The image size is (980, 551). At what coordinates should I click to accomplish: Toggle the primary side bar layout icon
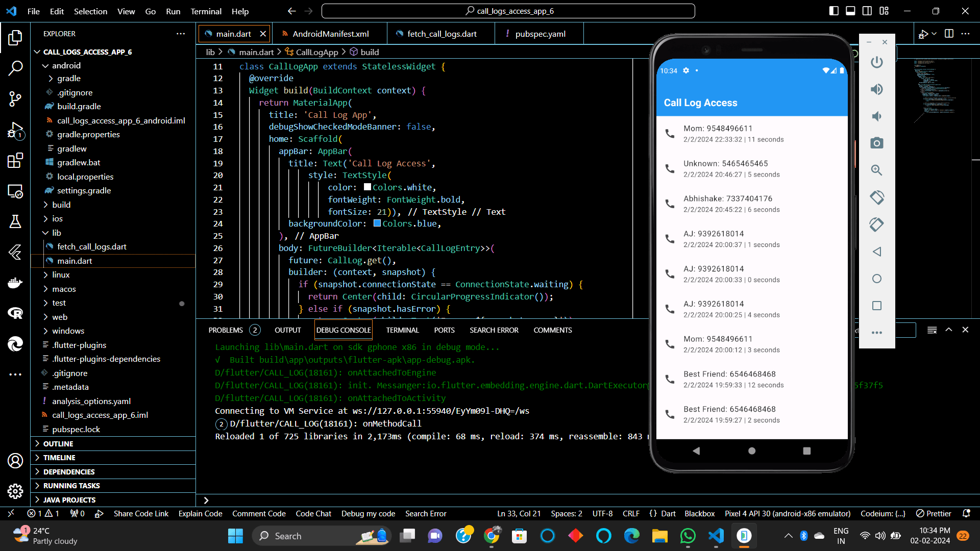pyautogui.click(x=834, y=11)
